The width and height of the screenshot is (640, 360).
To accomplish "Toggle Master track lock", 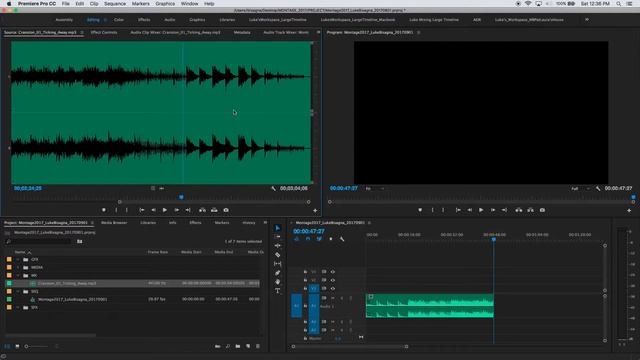I will coord(305,338).
